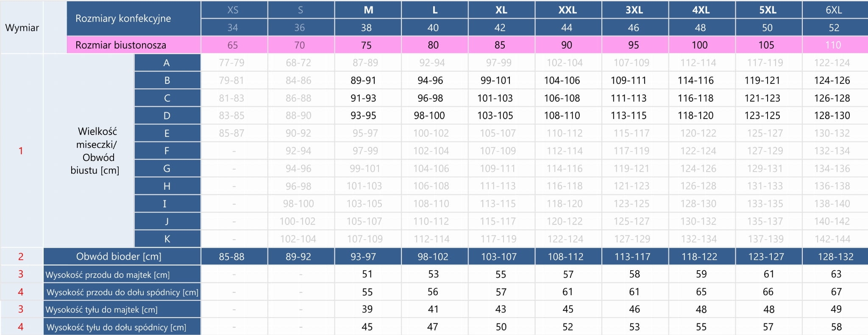Click the XXL size column header
This screenshot has height=335, width=868.
[568, 10]
